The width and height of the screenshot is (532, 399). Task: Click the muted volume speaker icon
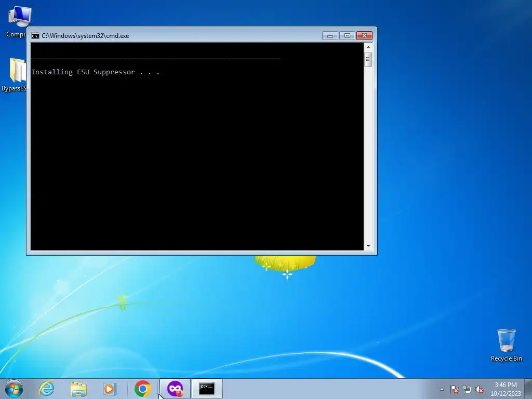480,390
